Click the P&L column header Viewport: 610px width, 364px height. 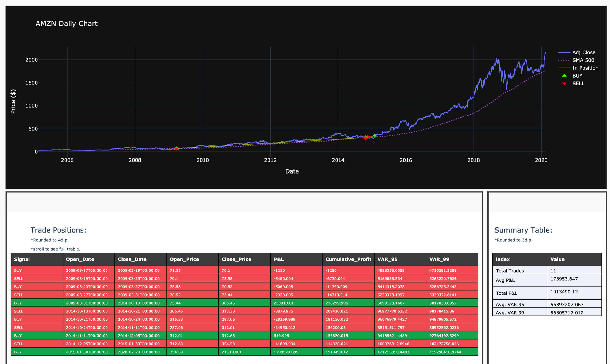278,259
